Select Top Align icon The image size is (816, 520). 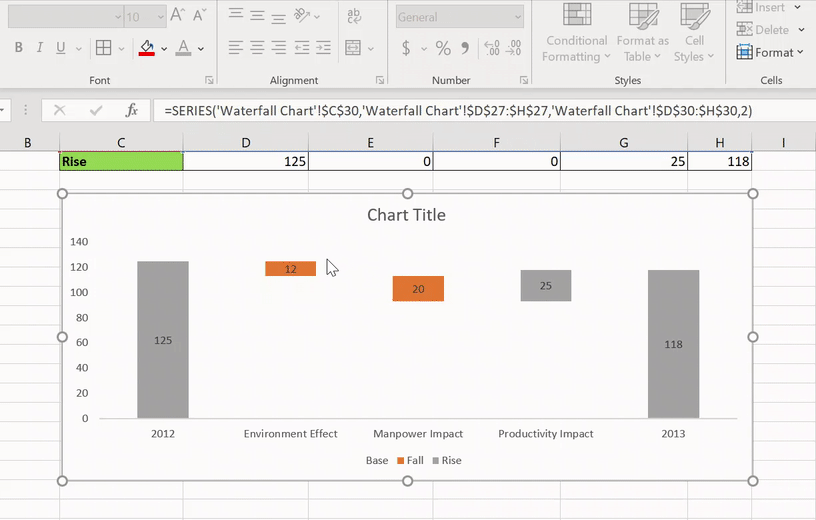[x=236, y=15]
